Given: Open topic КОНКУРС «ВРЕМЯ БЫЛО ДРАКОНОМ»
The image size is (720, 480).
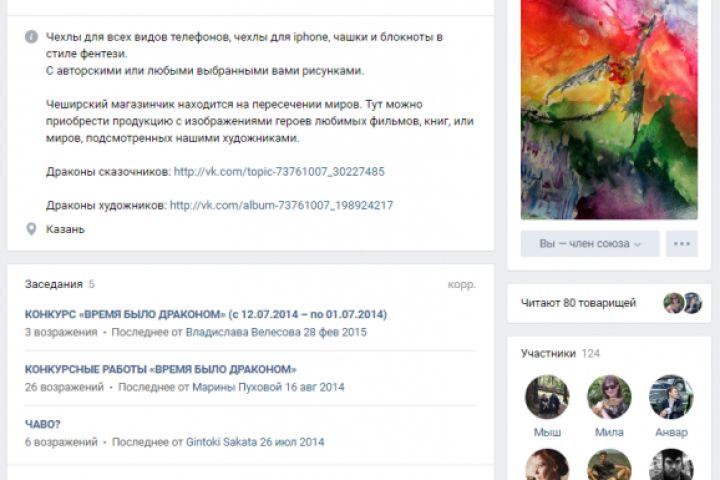Looking at the screenshot, I should [206, 315].
